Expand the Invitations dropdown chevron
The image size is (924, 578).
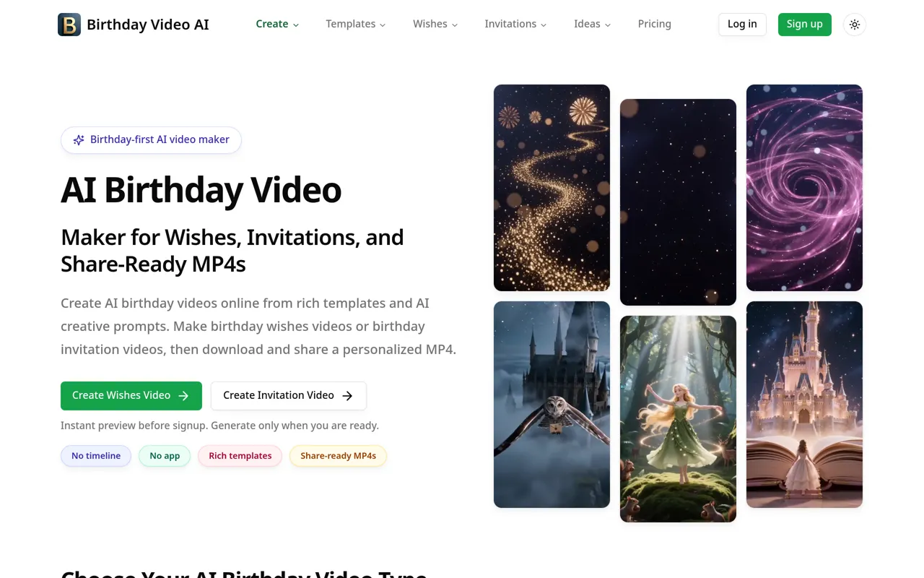(544, 25)
